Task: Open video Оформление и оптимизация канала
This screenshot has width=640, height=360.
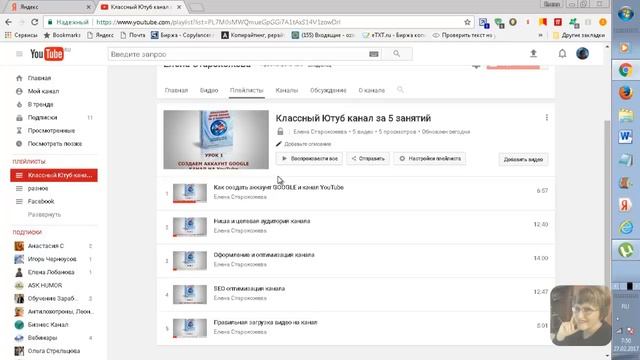Action: point(264,255)
